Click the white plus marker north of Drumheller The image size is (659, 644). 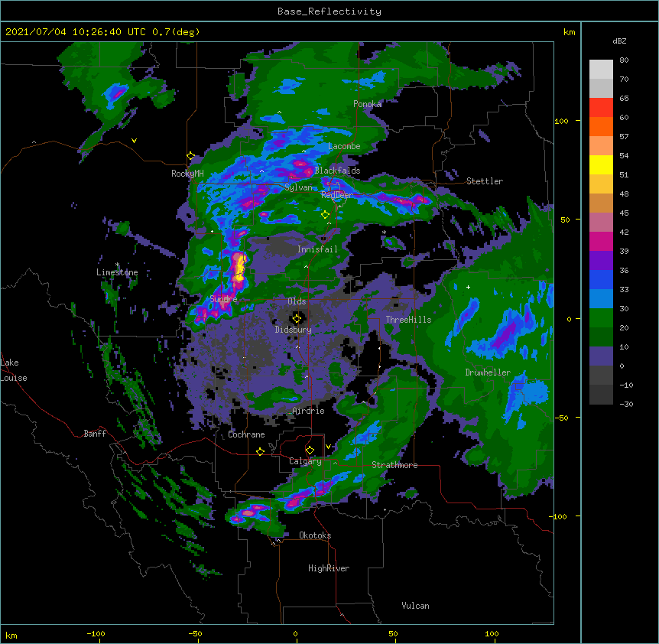click(x=468, y=287)
